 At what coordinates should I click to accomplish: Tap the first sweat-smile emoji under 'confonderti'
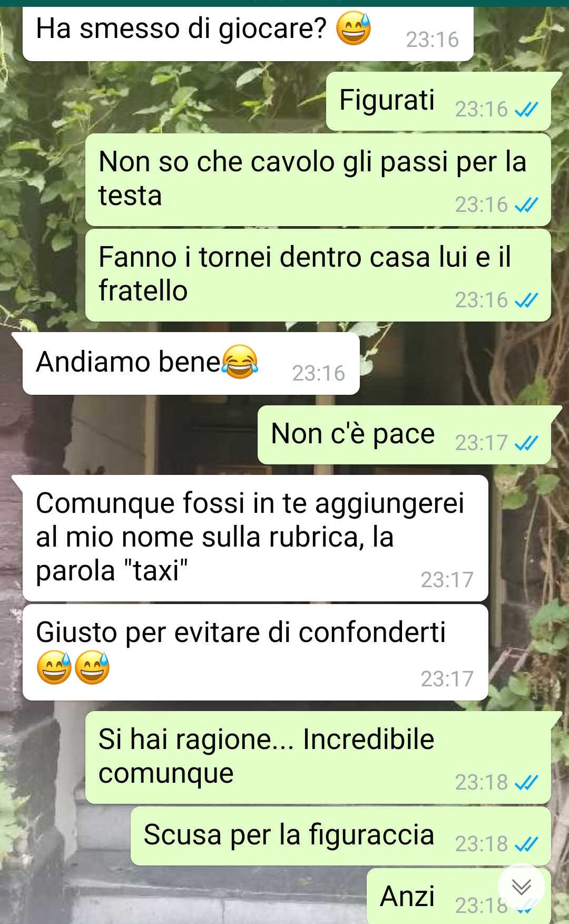click(54, 667)
